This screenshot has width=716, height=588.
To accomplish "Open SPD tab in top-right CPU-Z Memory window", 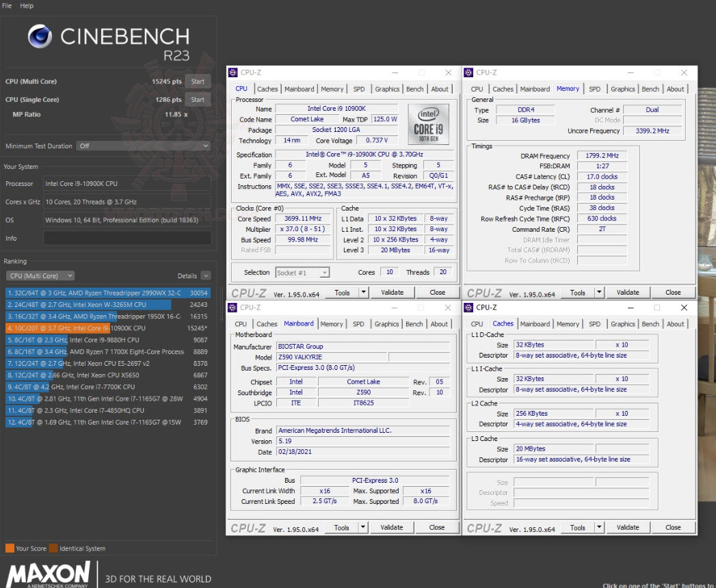I will click(594, 89).
